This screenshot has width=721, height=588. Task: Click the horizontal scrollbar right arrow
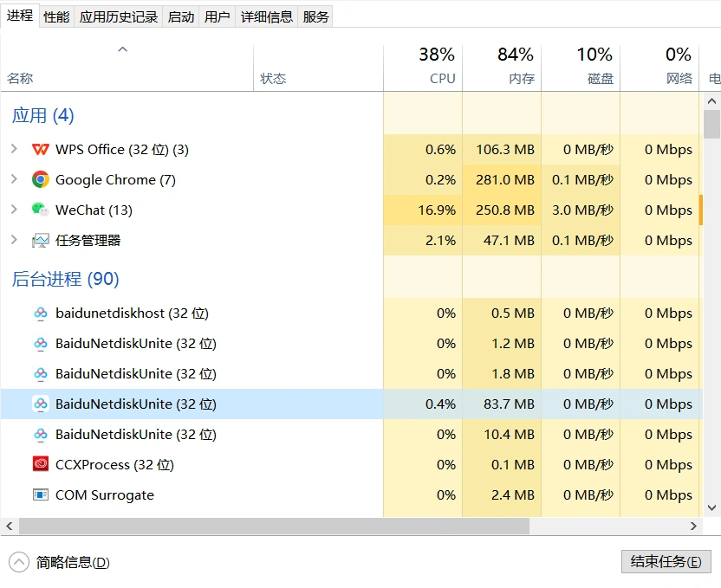[x=693, y=526]
